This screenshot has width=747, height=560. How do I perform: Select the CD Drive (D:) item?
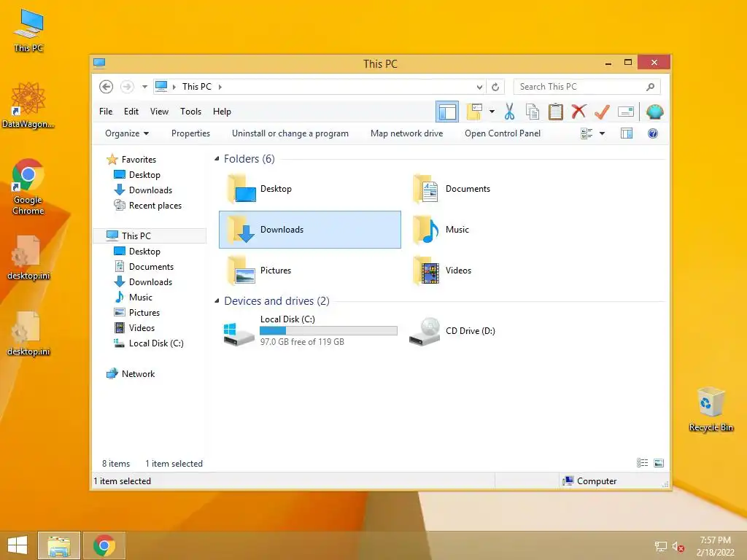tap(495, 331)
